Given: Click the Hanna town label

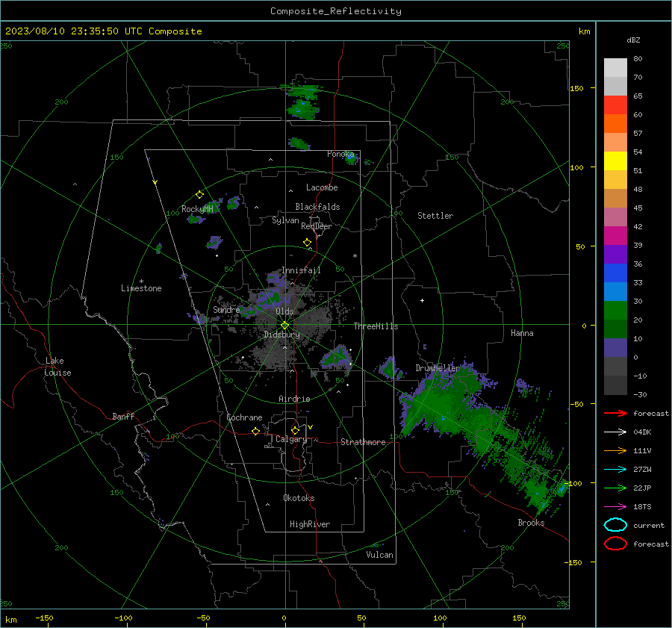Looking at the screenshot, I should click(522, 333).
